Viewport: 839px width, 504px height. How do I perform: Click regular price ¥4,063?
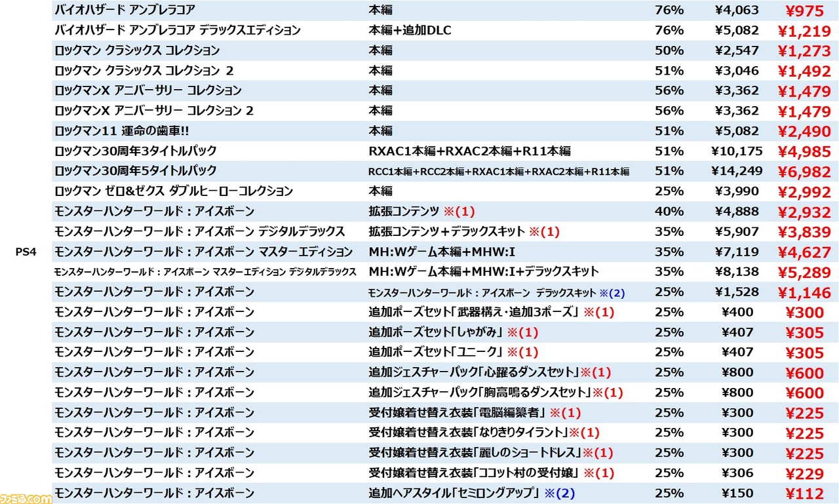click(x=737, y=10)
